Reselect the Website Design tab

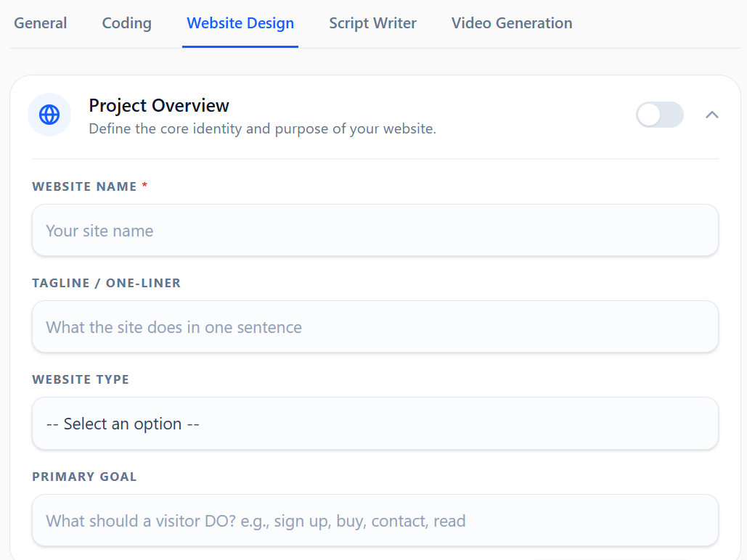240,23
